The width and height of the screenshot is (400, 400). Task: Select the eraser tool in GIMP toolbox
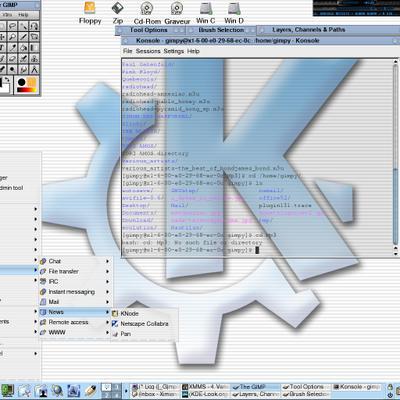[x=12, y=59]
